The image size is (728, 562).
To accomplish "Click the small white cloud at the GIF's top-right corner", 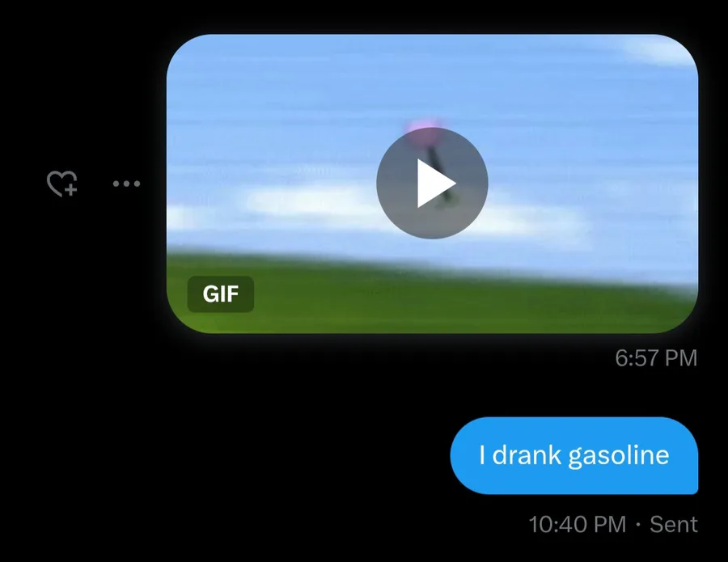I will [x=659, y=49].
